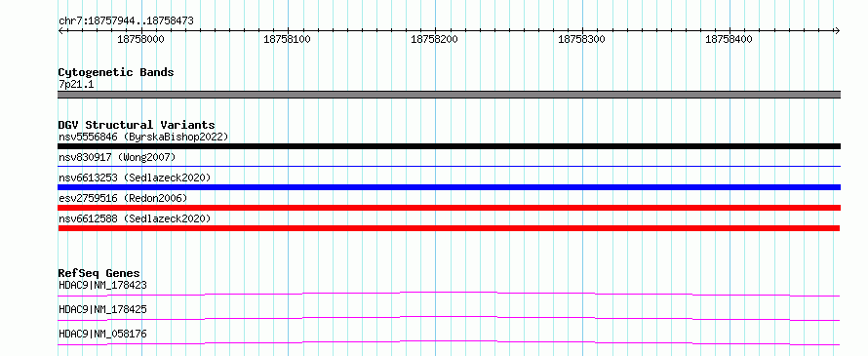868x356 pixels.
Task: Click the thick blue nsv6613253 variant bar
Action: pyautogui.click(x=449, y=187)
